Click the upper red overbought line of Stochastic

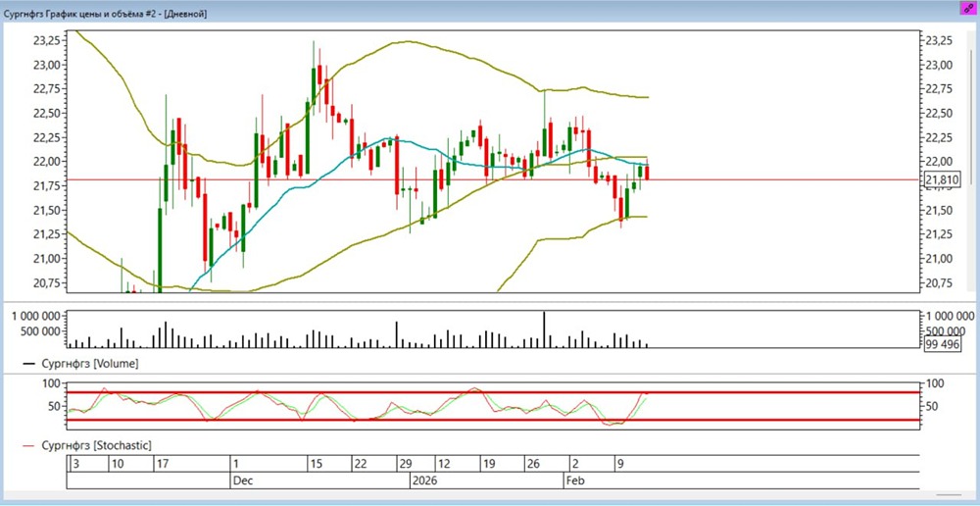coord(493,392)
